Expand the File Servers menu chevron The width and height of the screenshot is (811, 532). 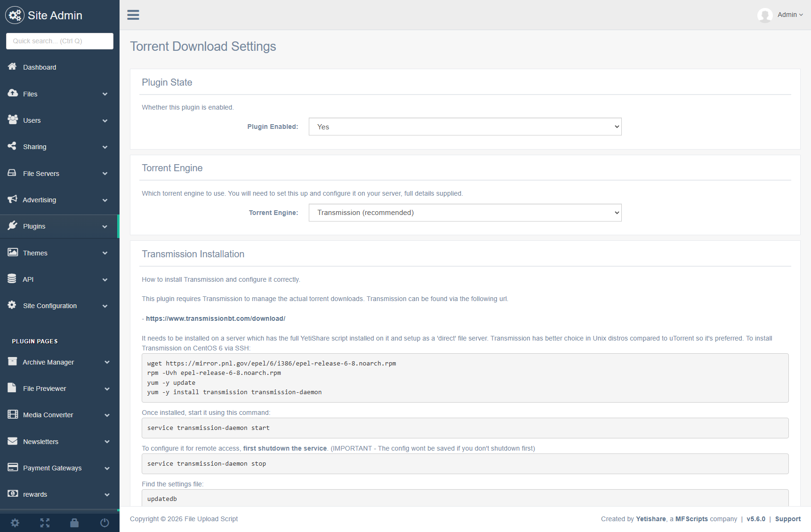point(105,174)
